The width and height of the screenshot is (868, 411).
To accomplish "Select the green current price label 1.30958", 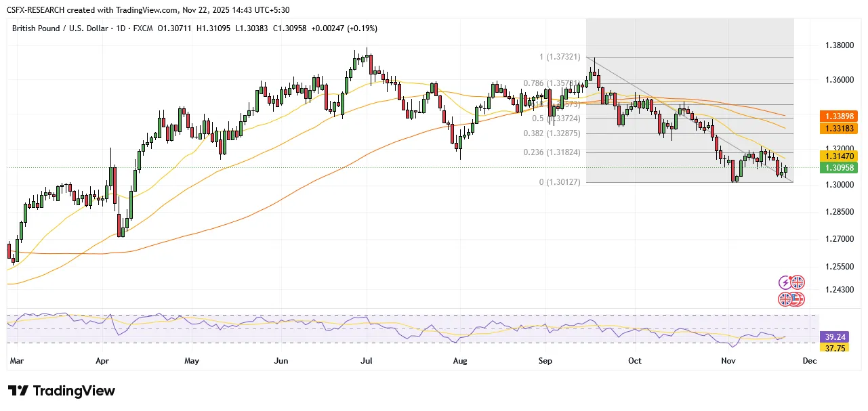I will 839,167.
